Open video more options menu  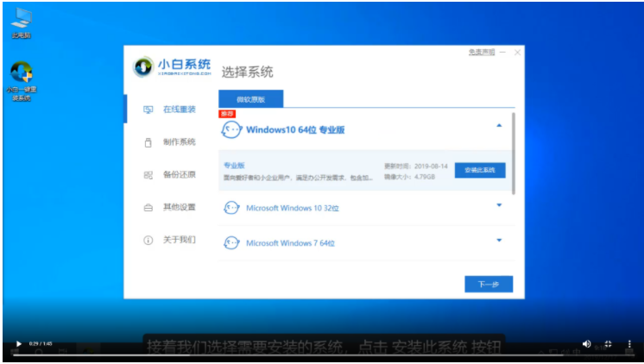tap(629, 344)
